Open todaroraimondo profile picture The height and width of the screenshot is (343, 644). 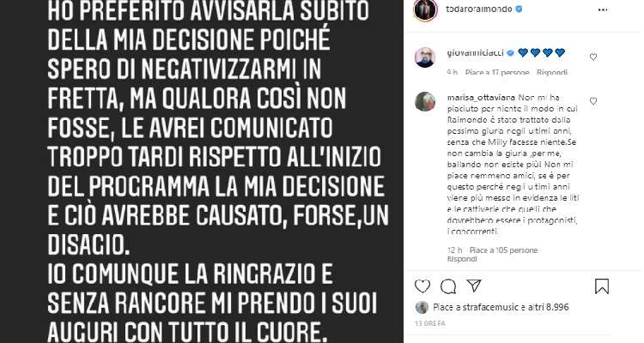(425, 9)
